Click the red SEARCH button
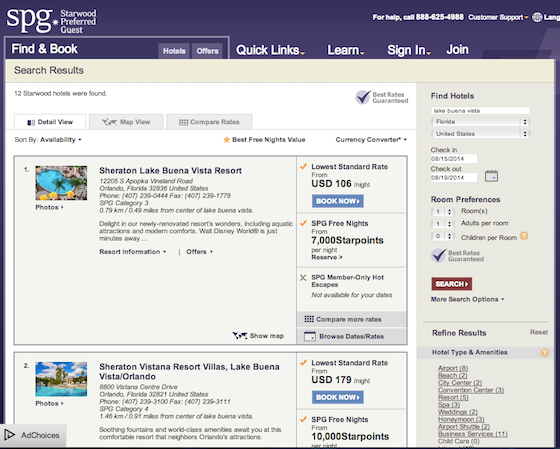The height and width of the screenshot is (449, 560). click(x=451, y=284)
